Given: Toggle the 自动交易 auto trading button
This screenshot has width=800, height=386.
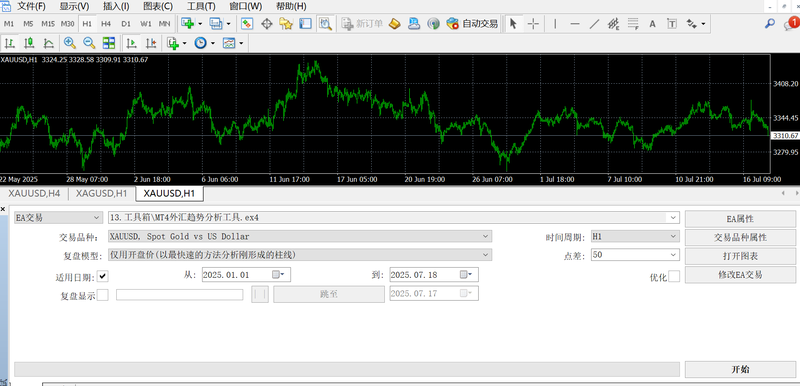Looking at the screenshot, I should pyautogui.click(x=472, y=24).
